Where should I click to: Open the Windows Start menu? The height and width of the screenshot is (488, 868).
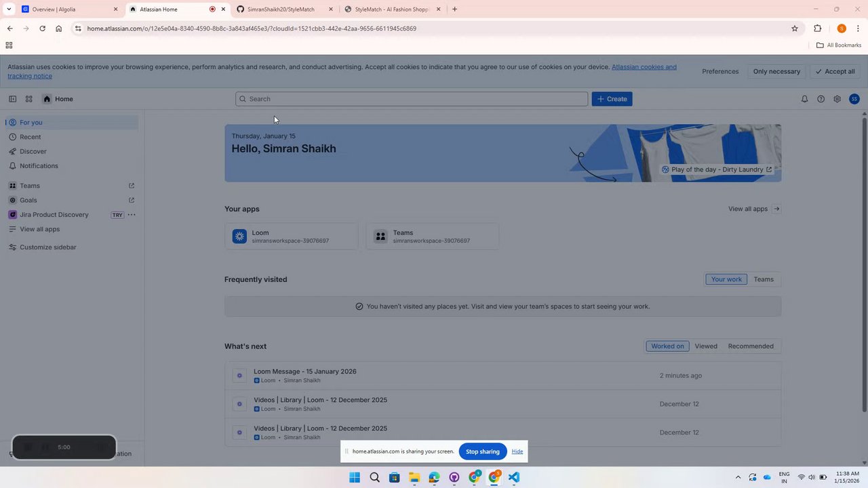point(355,477)
